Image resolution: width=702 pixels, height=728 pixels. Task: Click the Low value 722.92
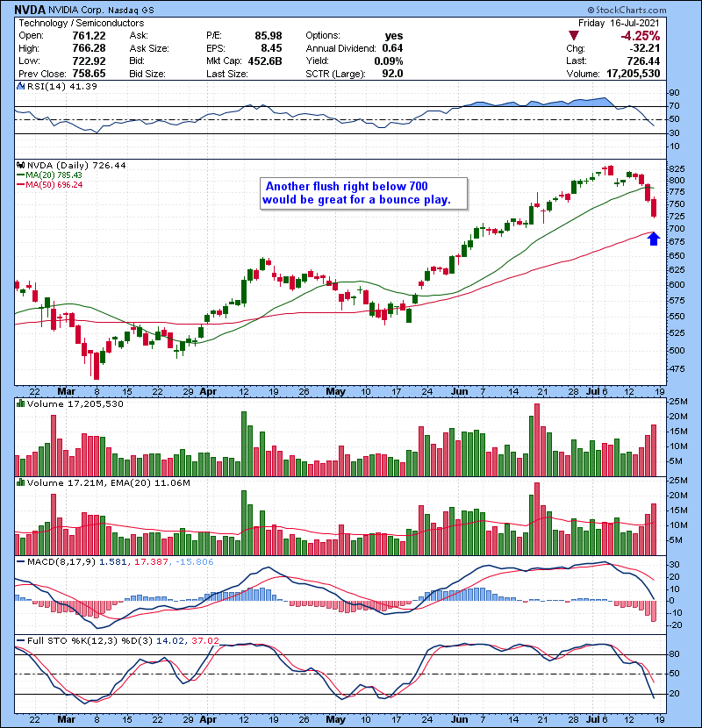[89, 61]
